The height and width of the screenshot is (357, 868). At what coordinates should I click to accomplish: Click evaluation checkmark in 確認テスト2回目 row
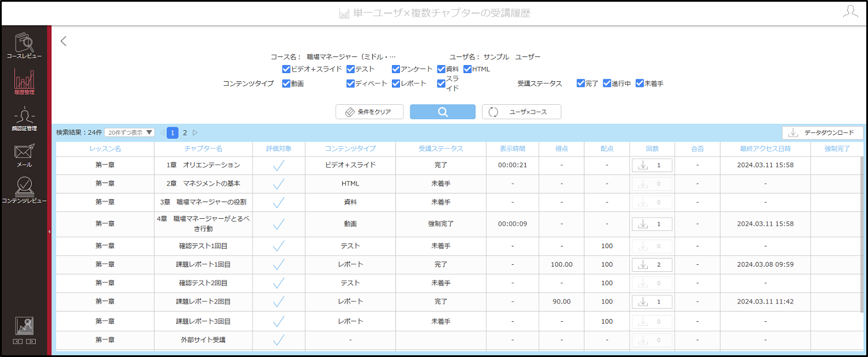coord(279,283)
